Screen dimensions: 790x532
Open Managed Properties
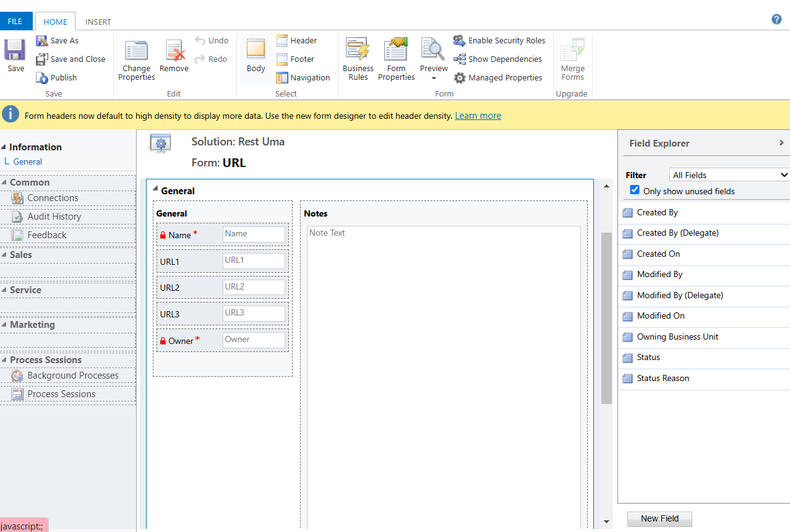(498, 78)
